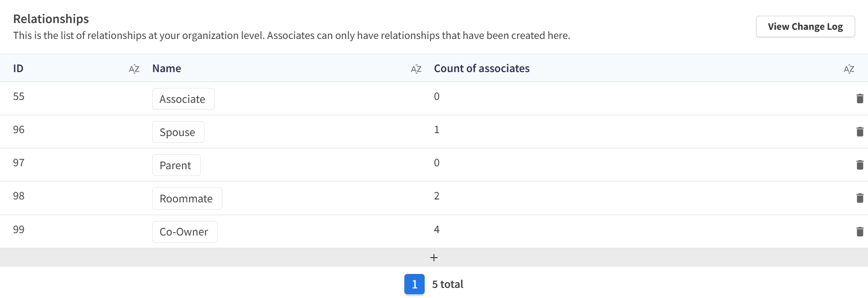Click the Name column header label
Screen dimensions: 868x298
(x=167, y=68)
